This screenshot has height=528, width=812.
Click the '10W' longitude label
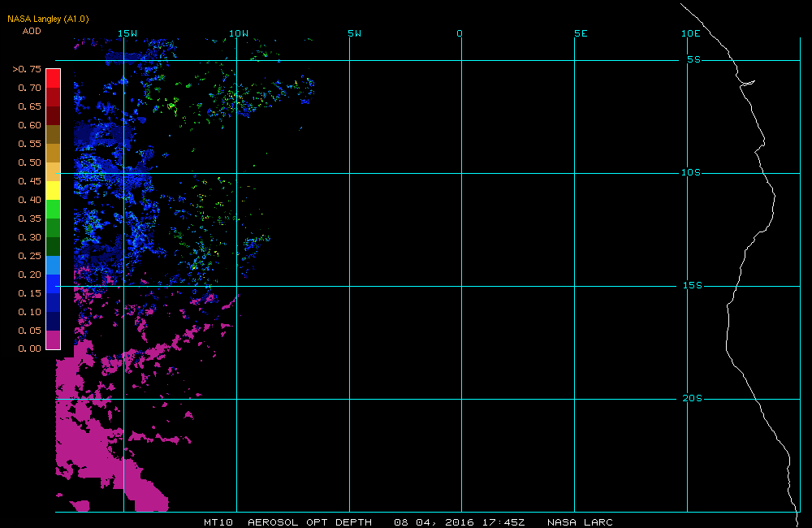pos(239,33)
